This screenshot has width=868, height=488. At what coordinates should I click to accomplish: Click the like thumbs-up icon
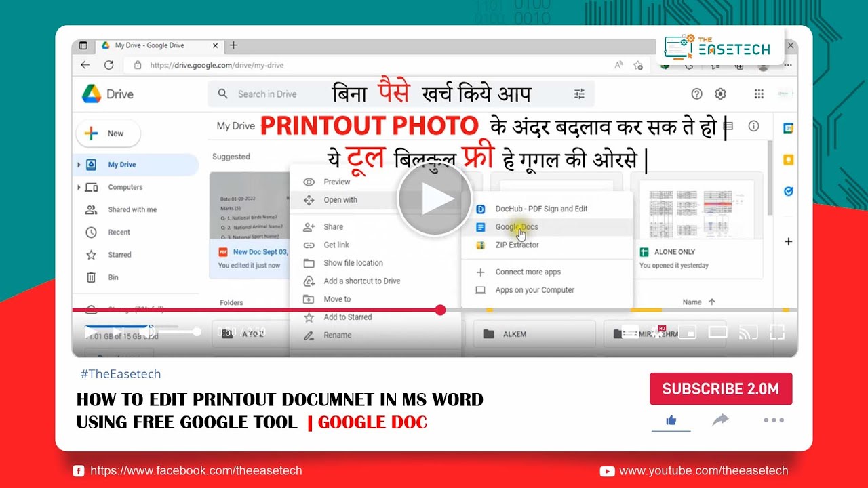point(671,420)
